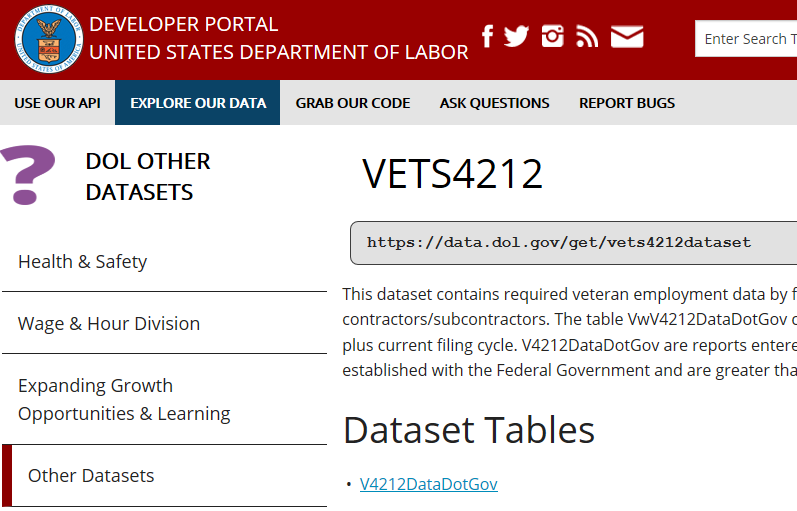Click the Enter Search Term field
This screenshot has width=797, height=511.
coord(746,39)
